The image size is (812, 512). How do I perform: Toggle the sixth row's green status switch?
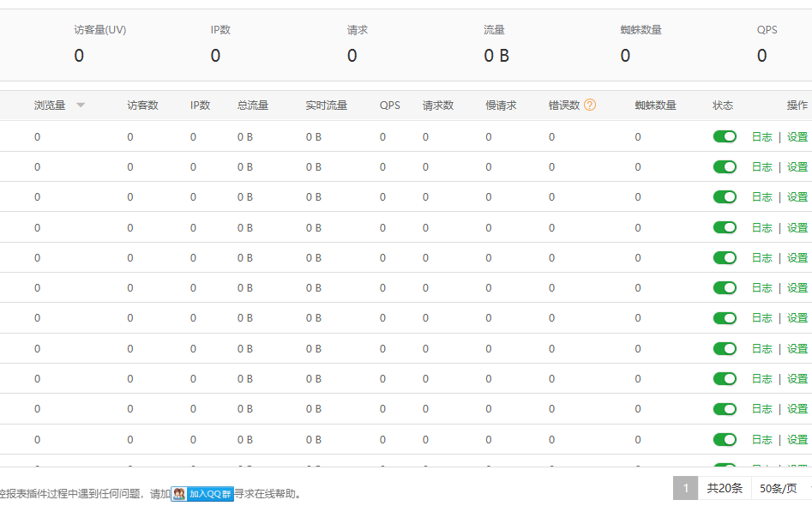click(x=725, y=287)
